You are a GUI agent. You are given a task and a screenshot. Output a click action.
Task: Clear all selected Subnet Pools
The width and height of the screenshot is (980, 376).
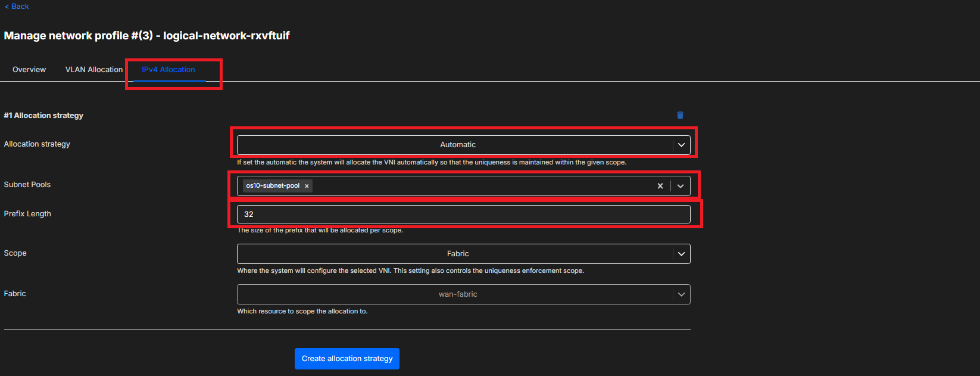660,186
